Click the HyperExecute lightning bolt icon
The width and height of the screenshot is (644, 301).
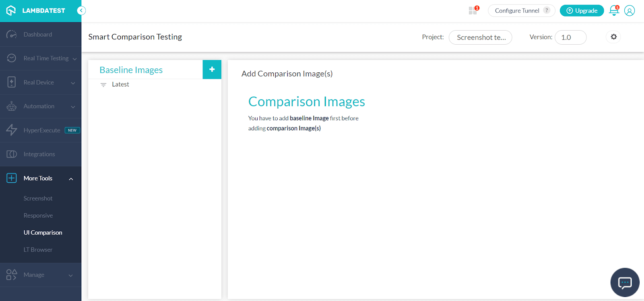click(12, 130)
